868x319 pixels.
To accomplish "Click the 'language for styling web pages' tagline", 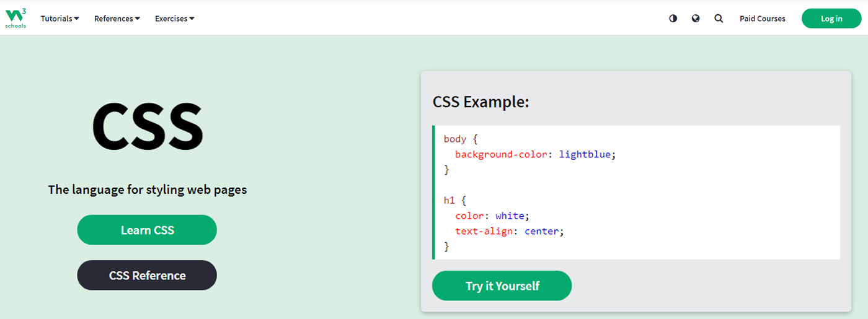I will point(148,190).
